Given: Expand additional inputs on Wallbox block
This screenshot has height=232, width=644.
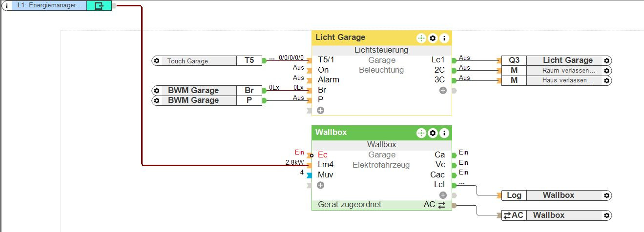Looking at the screenshot, I should click(320, 185).
